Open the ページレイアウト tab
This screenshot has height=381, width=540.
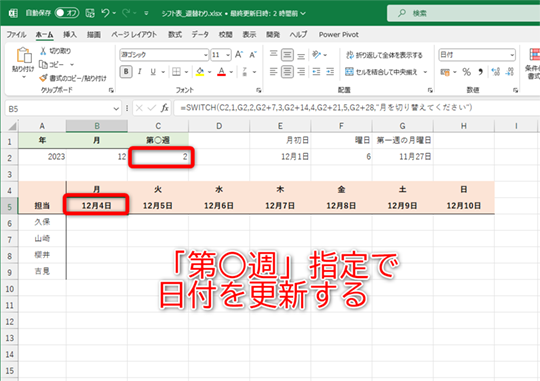(x=134, y=34)
